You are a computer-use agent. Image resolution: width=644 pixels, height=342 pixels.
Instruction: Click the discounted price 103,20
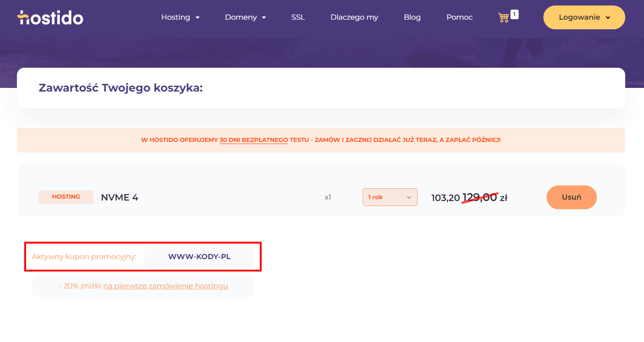click(x=445, y=198)
